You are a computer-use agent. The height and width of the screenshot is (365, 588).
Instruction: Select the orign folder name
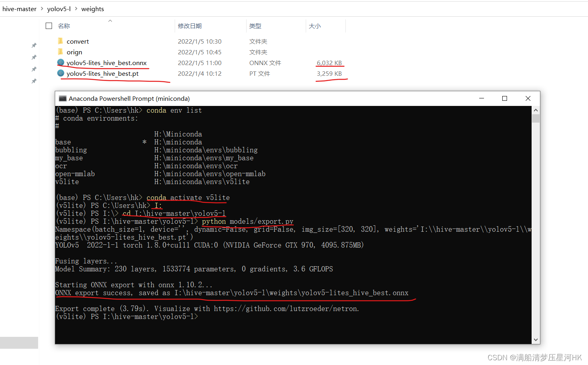[x=74, y=52]
